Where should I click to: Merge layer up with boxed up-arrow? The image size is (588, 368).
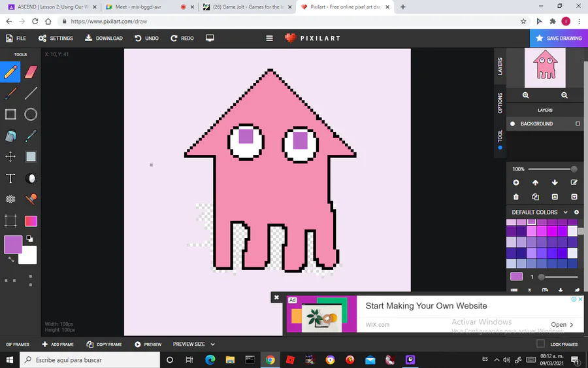(x=555, y=197)
